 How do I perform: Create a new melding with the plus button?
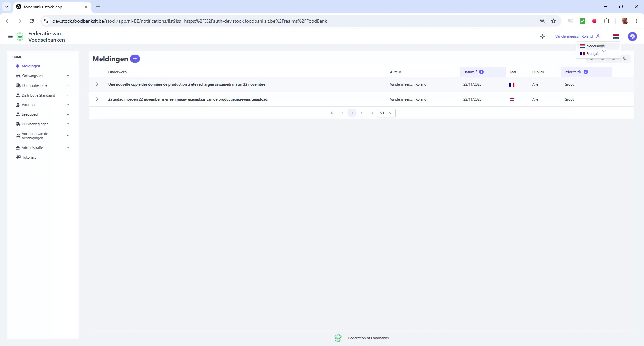(x=135, y=58)
